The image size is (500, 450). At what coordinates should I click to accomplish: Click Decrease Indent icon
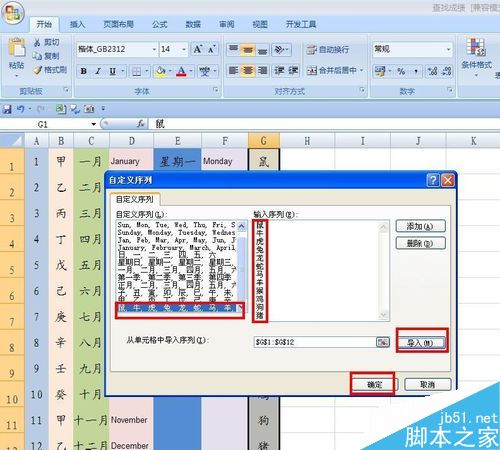point(279,71)
